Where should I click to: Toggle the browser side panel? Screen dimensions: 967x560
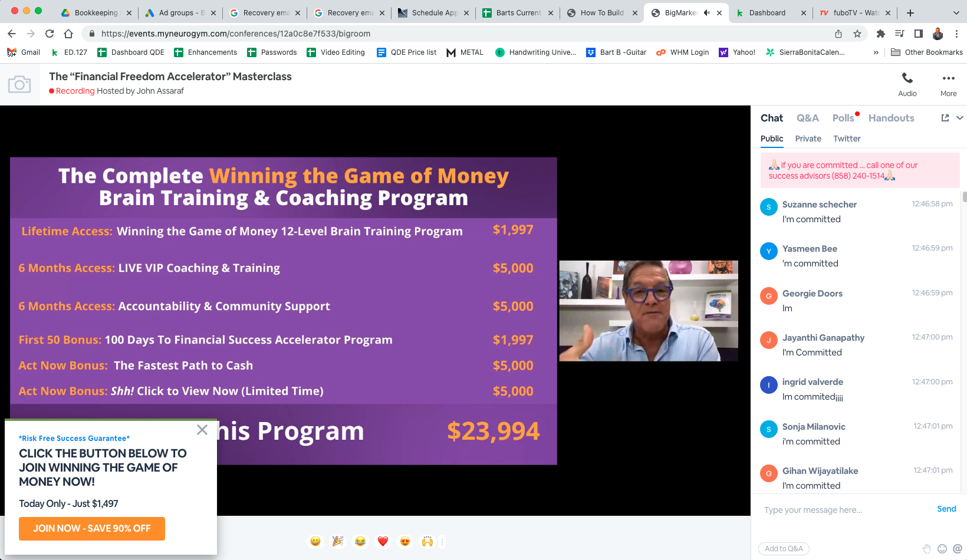coord(918,34)
